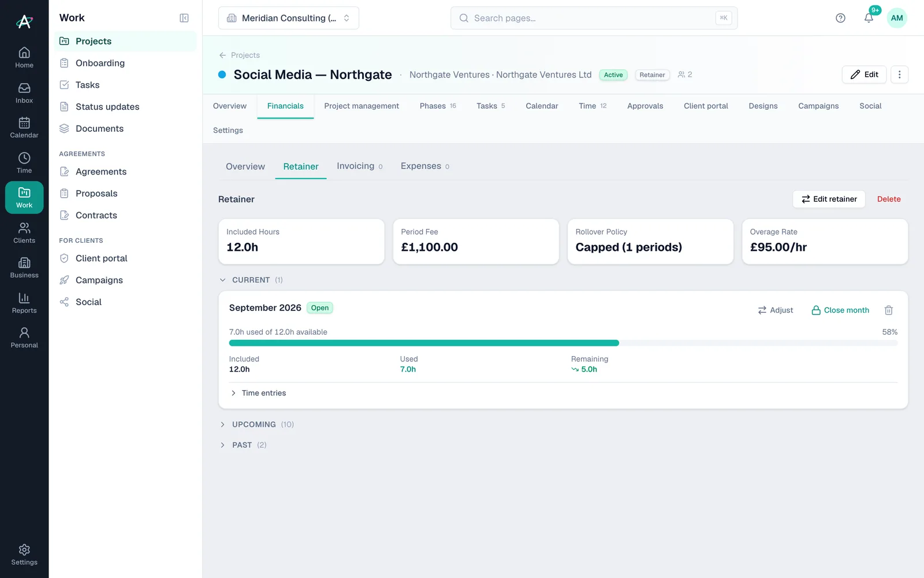Open the Time clock icon in the rail
Viewport: 924px width, 578px height.
(24, 163)
